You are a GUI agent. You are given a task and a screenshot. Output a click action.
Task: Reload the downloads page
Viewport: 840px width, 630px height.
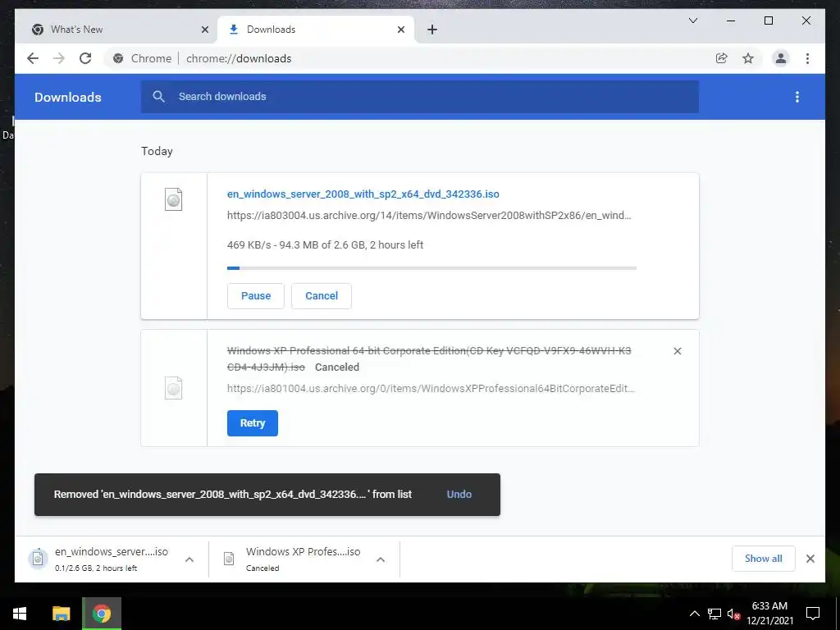click(85, 58)
